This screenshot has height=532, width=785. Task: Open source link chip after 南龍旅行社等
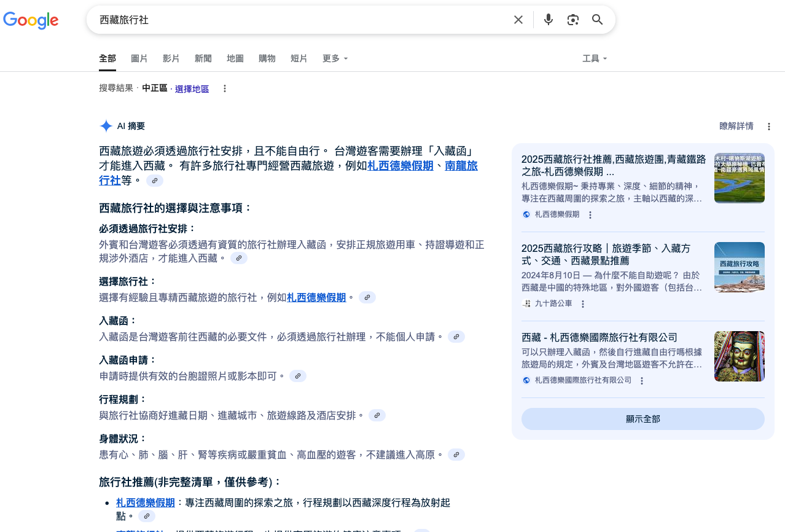coord(155,181)
